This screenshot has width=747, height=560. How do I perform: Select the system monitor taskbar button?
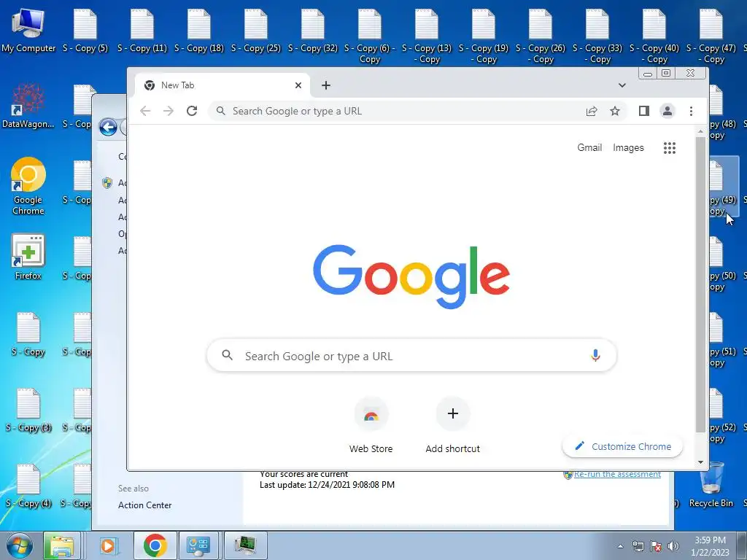point(245,545)
